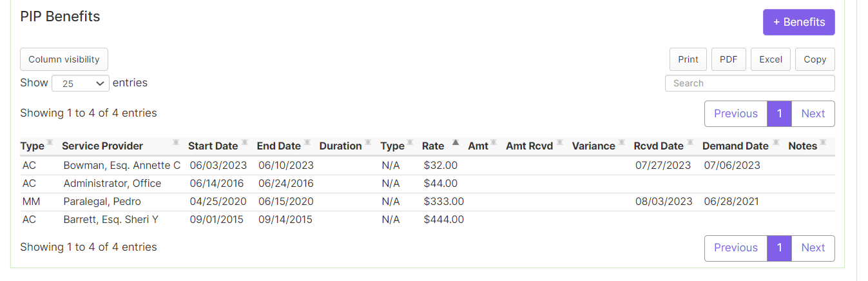Add new entry with + Benefits button
Image resolution: width=868 pixels, height=281 pixels.
(x=799, y=22)
